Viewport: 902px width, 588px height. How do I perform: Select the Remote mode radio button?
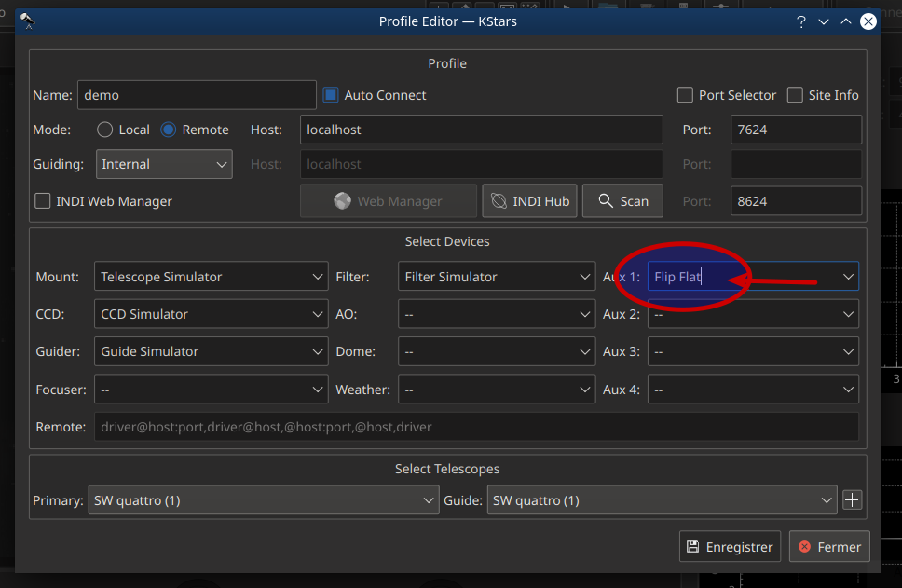[x=168, y=130]
